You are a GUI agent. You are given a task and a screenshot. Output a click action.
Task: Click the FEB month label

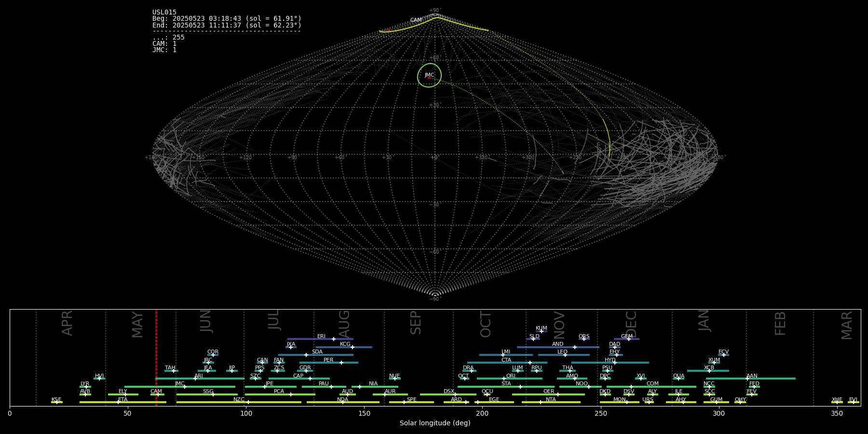click(780, 323)
